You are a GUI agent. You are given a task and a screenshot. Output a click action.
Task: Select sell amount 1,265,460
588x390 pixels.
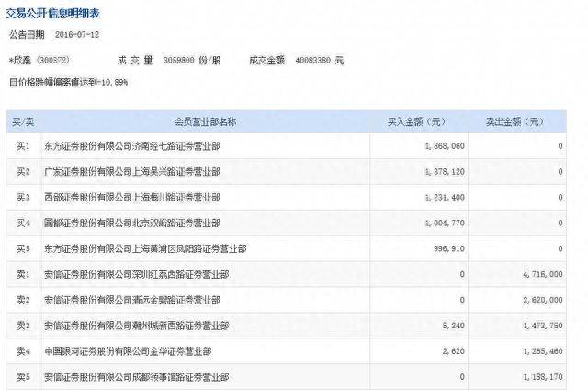[543, 351]
